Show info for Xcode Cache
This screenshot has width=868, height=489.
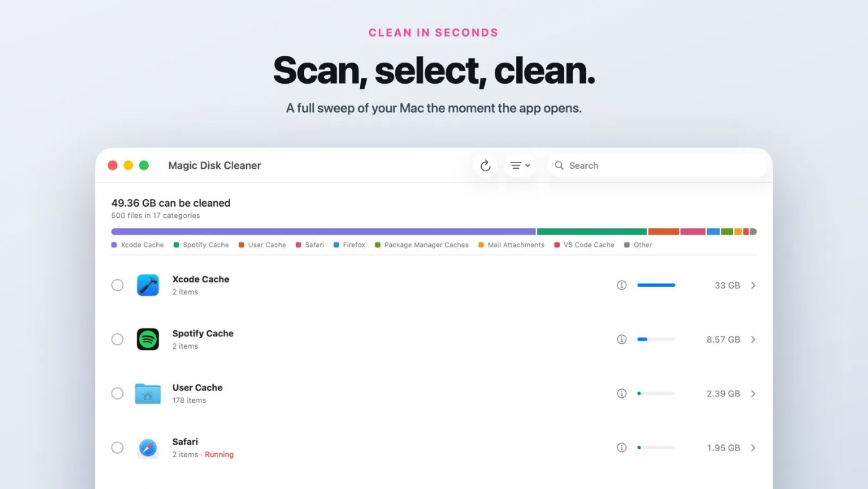[621, 285]
